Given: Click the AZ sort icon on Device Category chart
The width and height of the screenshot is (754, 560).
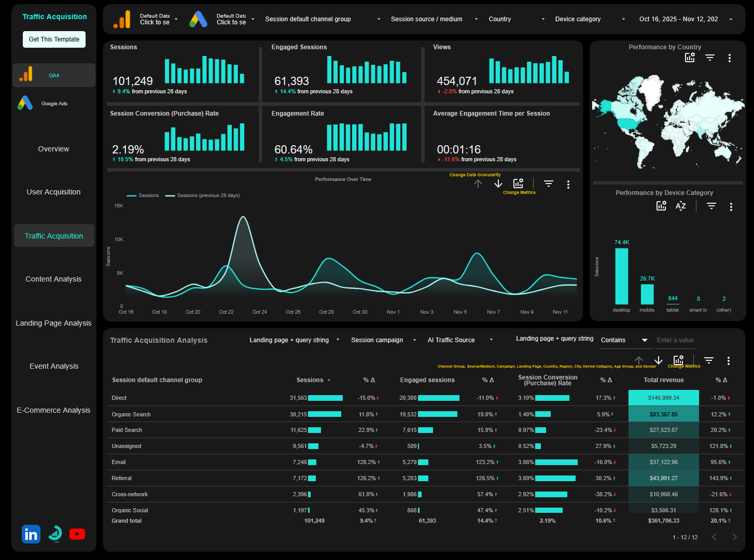Looking at the screenshot, I should [681, 206].
